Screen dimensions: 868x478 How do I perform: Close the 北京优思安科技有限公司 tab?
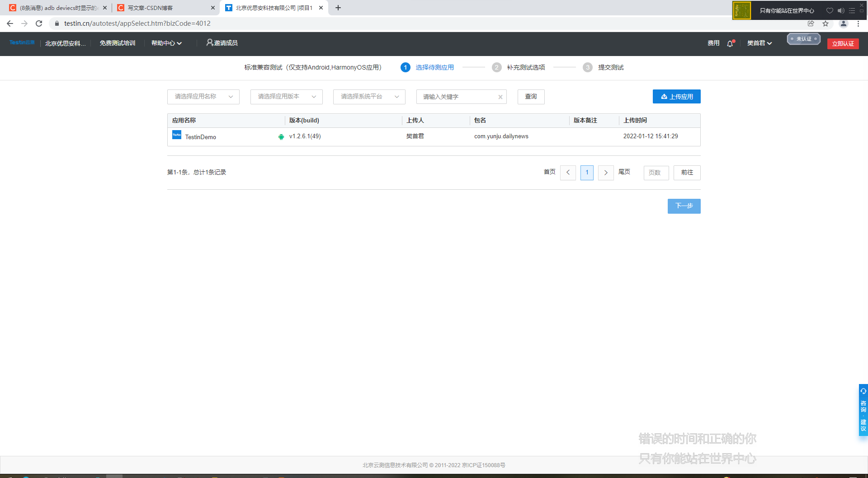pos(321,8)
